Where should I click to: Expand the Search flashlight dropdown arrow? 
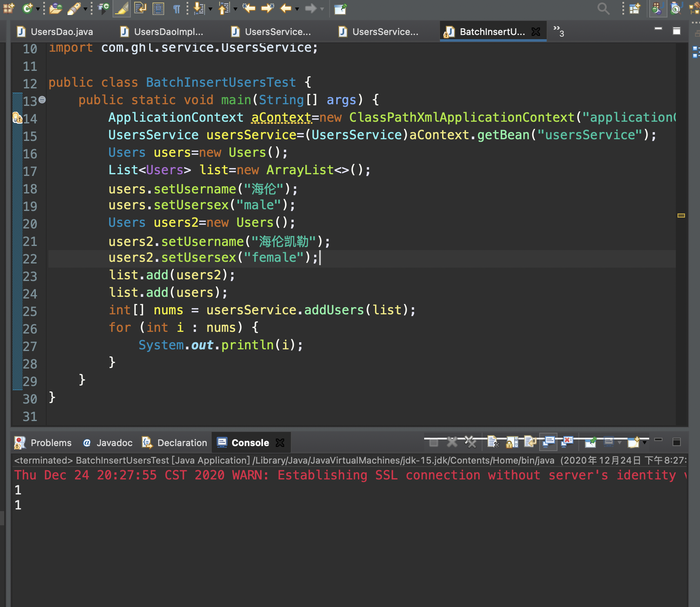click(x=85, y=9)
